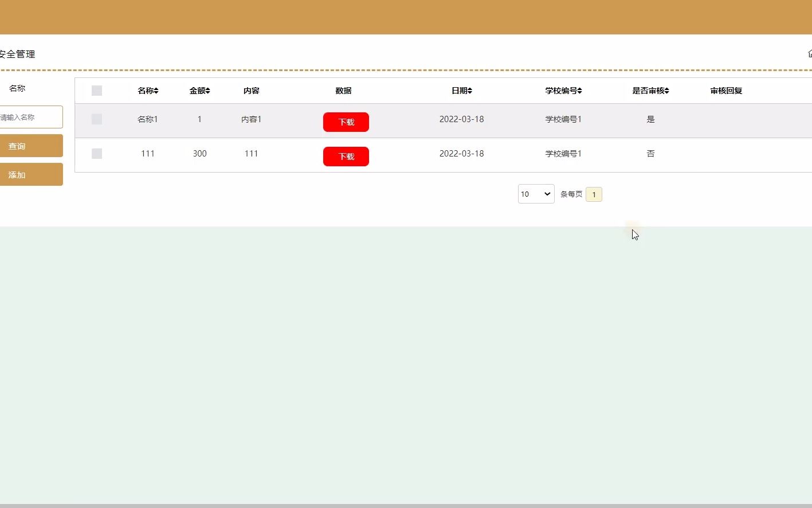Sort table by 是否审核 column
The height and width of the screenshot is (508, 812).
click(650, 91)
